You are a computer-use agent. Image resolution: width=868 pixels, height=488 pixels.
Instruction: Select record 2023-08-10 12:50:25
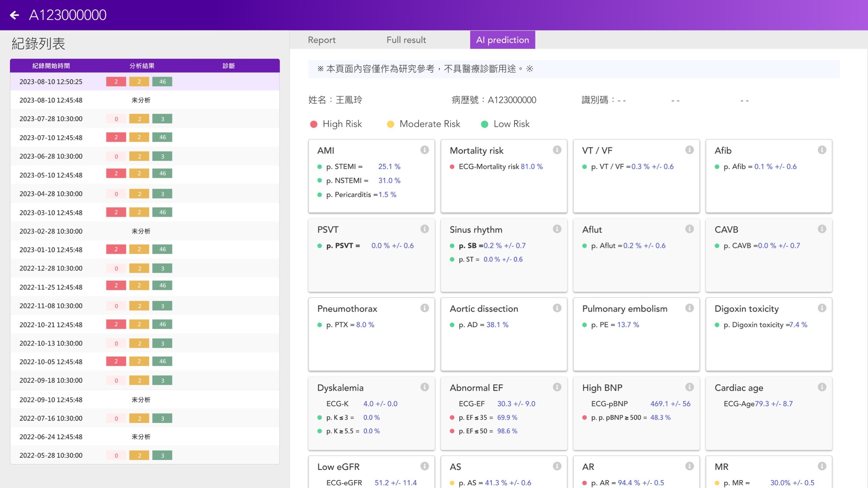[x=144, y=81]
